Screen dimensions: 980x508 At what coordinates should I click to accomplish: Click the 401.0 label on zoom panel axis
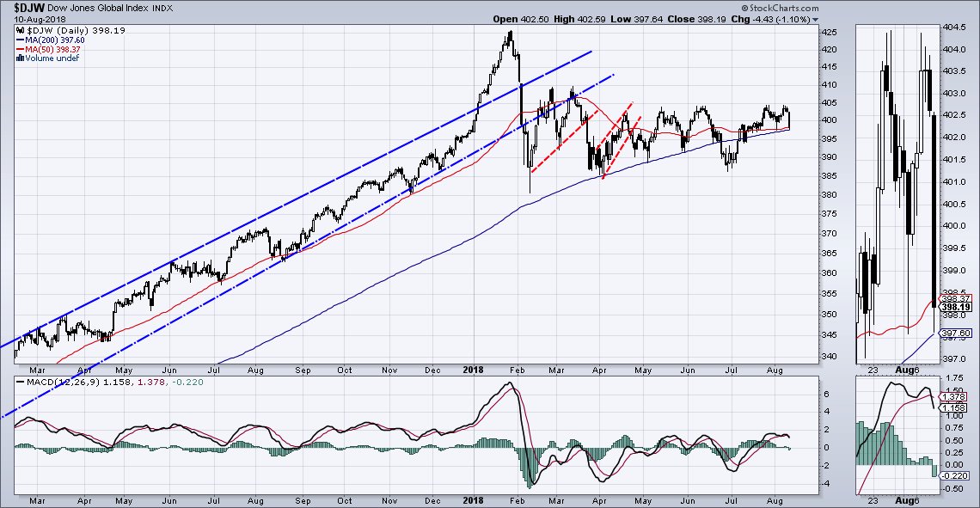tap(953, 182)
